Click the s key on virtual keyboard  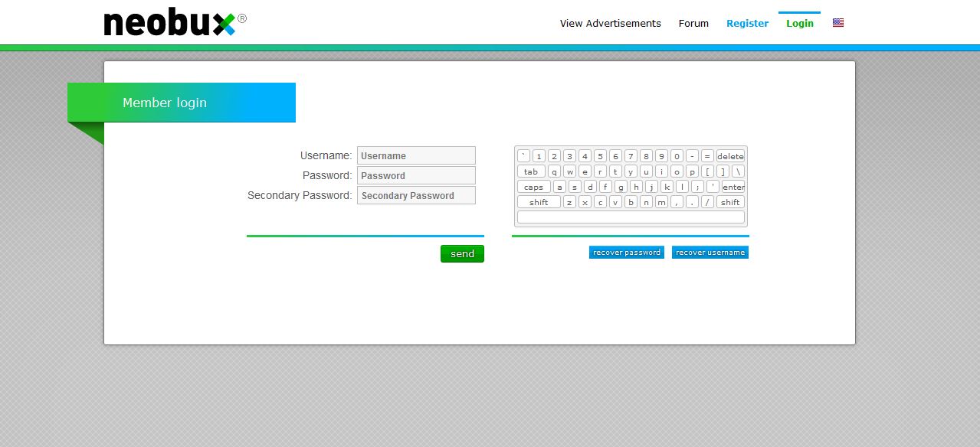coord(575,187)
